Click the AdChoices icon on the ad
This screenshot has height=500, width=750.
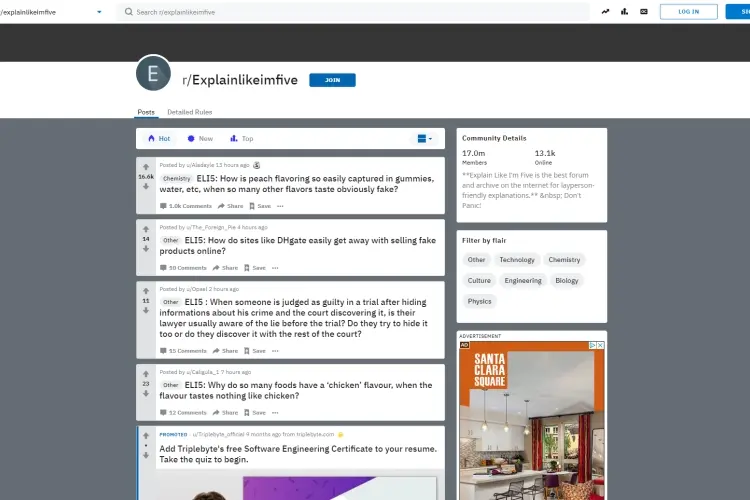592,345
